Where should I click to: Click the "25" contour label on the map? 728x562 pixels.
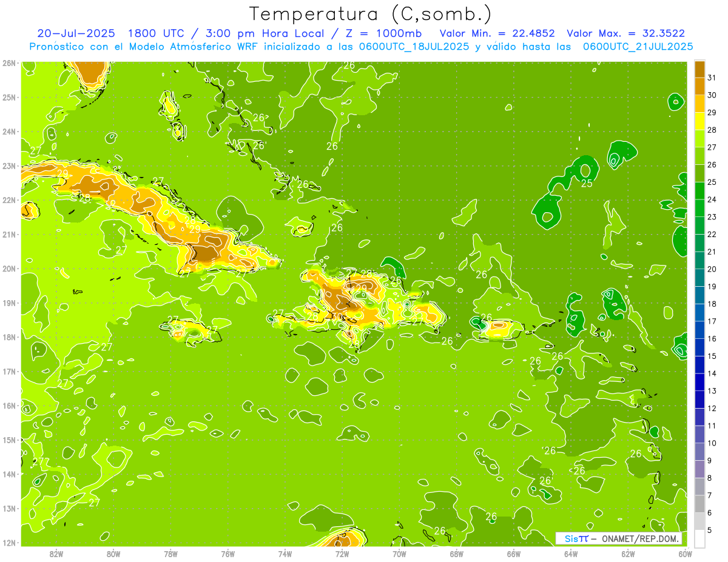(587, 183)
